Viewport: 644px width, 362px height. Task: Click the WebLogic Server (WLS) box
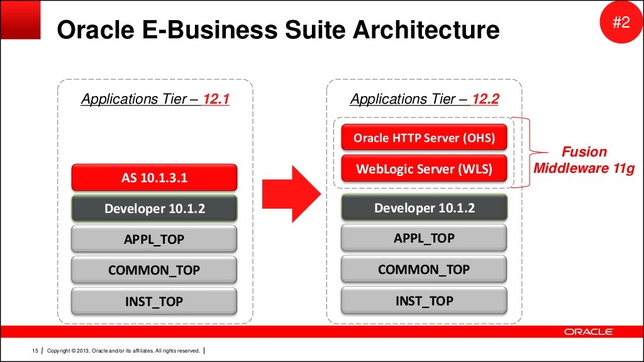[x=424, y=168]
